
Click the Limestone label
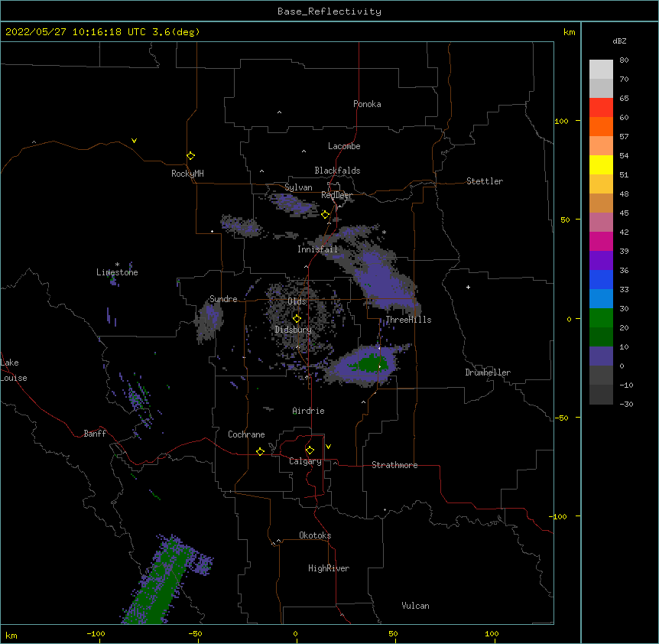click(x=117, y=272)
